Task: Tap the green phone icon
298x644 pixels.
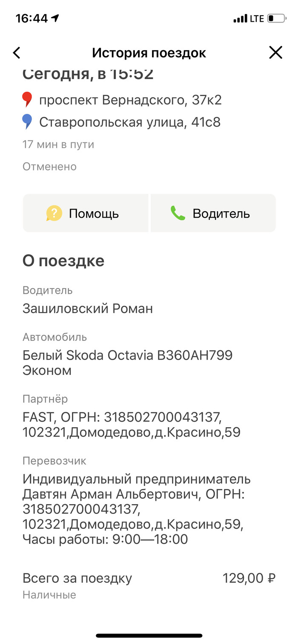Action: [178, 213]
